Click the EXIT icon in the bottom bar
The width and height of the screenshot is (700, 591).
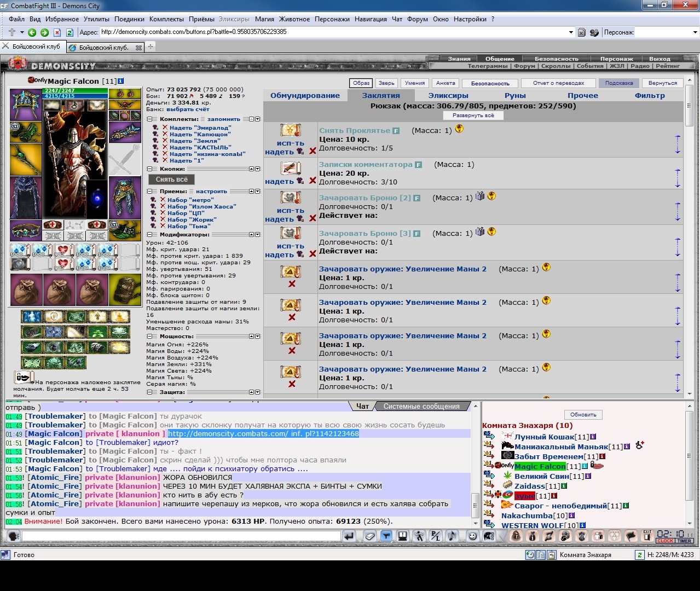click(x=647, y=536)
